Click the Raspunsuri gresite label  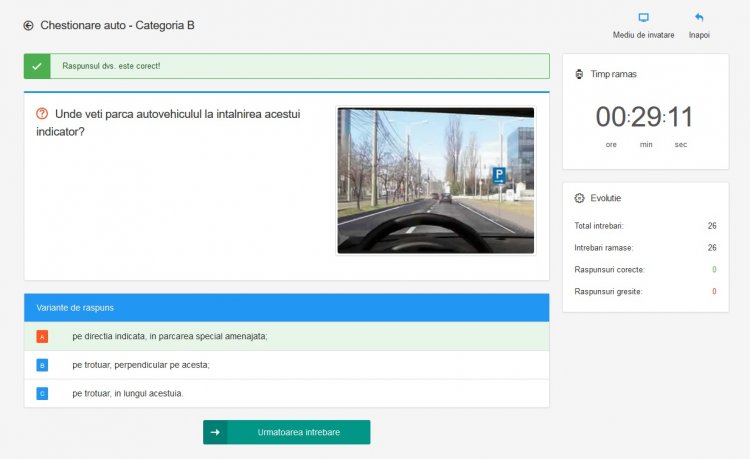click(x=608, y=292)
